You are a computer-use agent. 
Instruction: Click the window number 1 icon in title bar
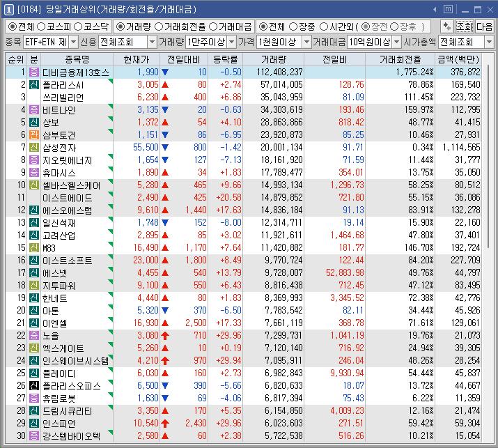click(x=8, y=10)
